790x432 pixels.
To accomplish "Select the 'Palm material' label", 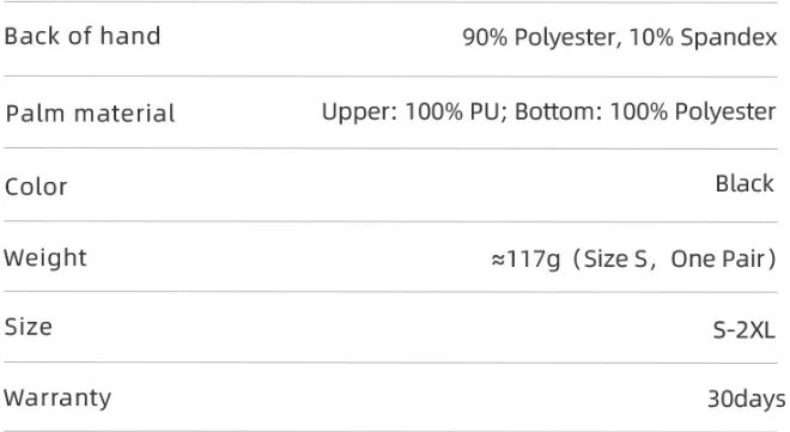I will point(90,112).
